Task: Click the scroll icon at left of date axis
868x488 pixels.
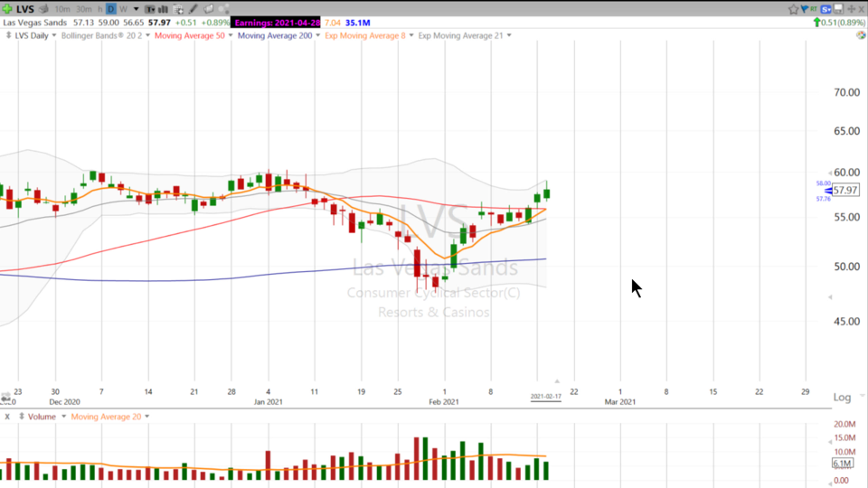Action: click(x=5, y=398)
